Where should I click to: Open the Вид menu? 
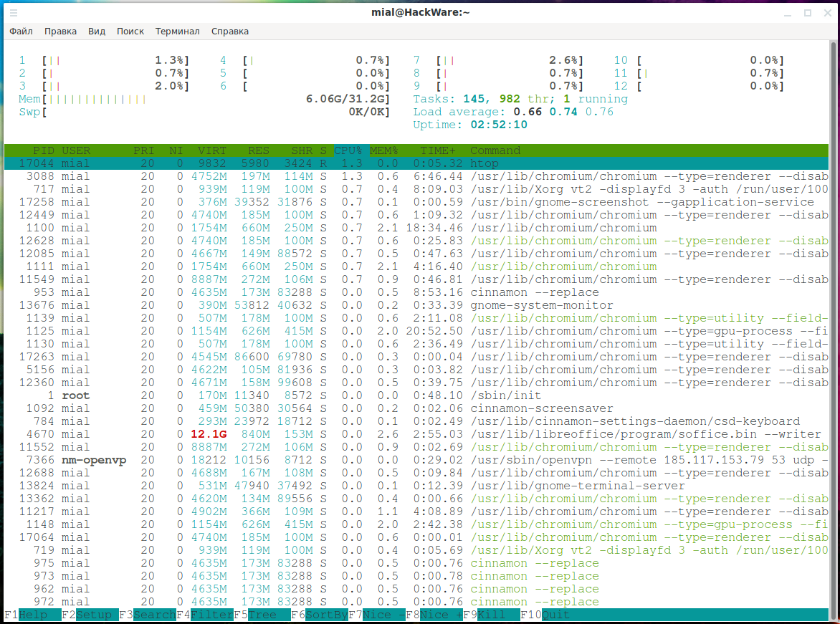pos(97,32)
